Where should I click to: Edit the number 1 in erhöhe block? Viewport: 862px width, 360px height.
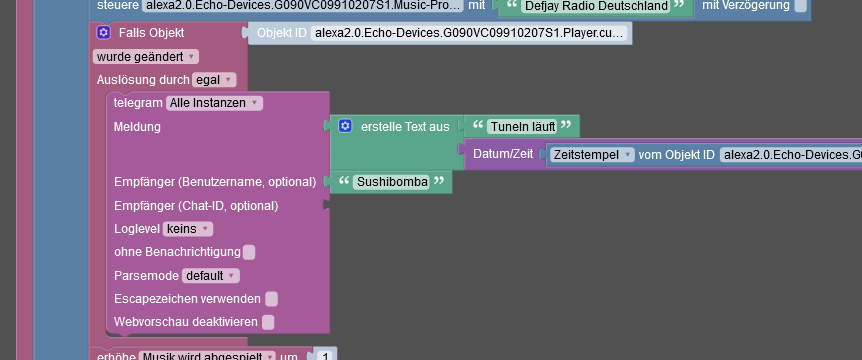click(x=325, y=356)
